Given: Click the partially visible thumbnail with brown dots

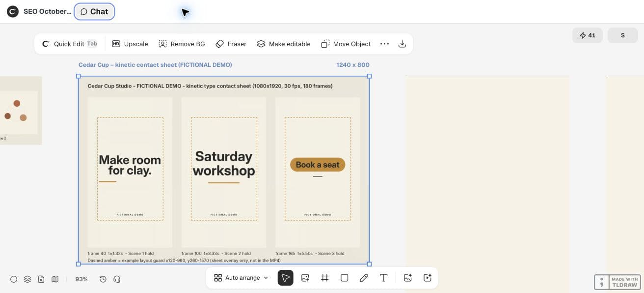Looking at the screenshot, I should 21,111.
